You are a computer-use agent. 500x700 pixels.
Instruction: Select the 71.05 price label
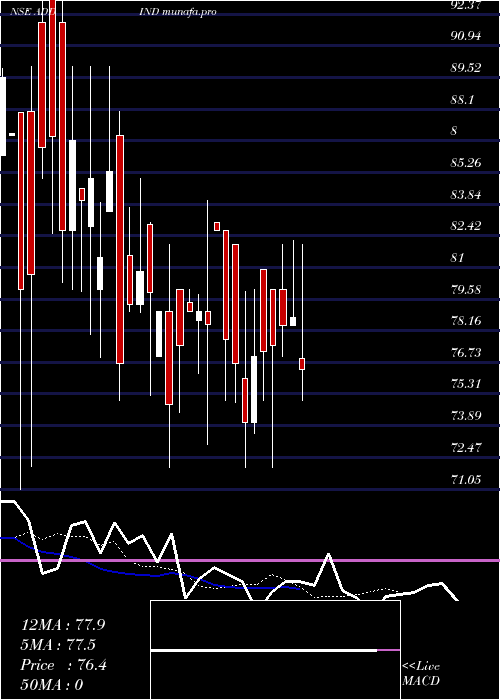tap(466, 479)
